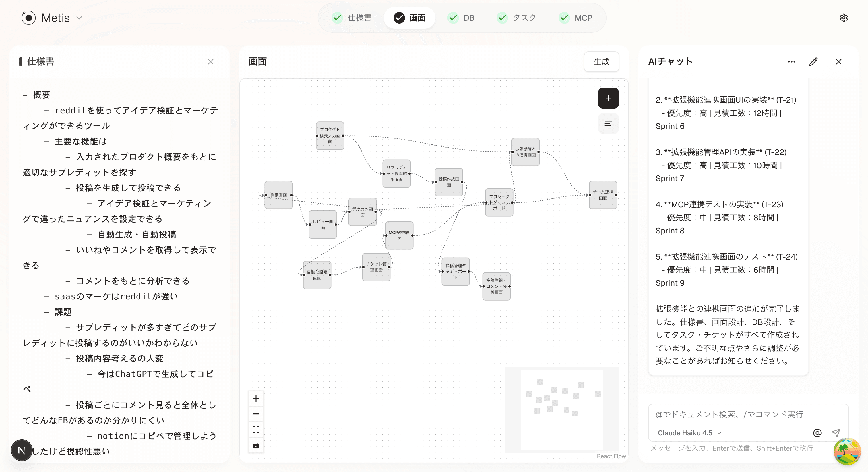This screenshot has height=472, width=868.
Task: Send chat message with paper plane icon
Action: [835, 433]
